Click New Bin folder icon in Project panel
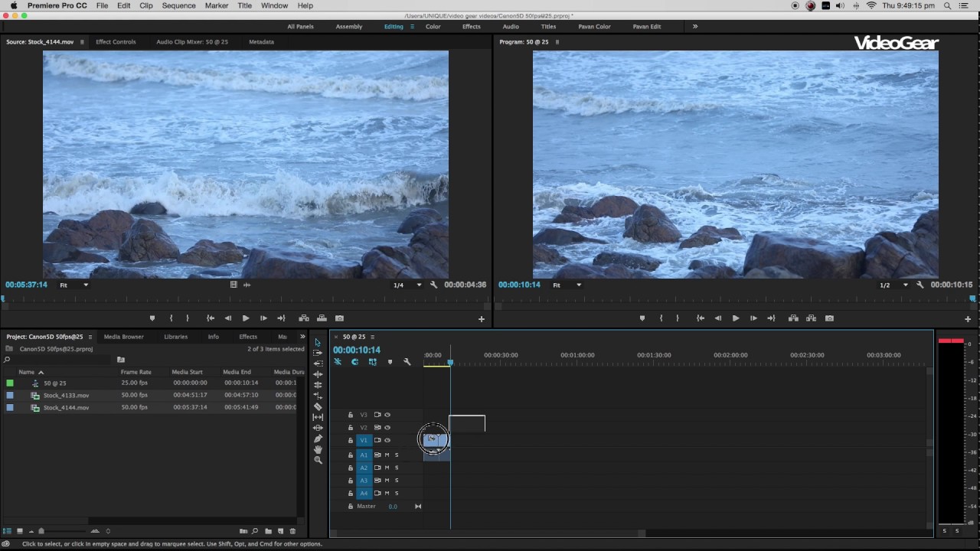The width and height of the screenshot is (980, 551). [x=268, y=531]
